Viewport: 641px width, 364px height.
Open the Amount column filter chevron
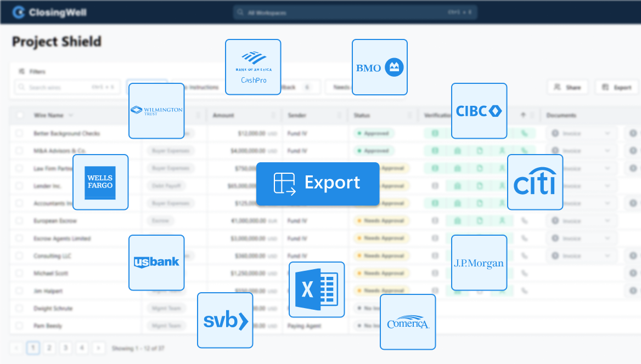pyautogui.click(x=273, y=116)
